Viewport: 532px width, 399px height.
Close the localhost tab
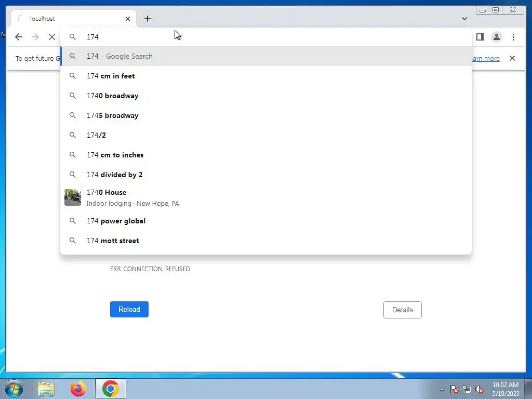(128, 19)
